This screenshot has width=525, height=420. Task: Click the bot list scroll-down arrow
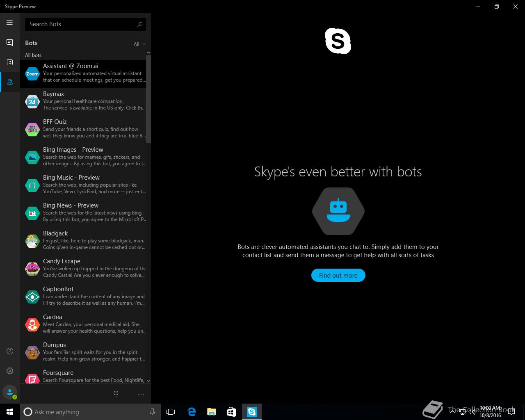tap(148, 381)
